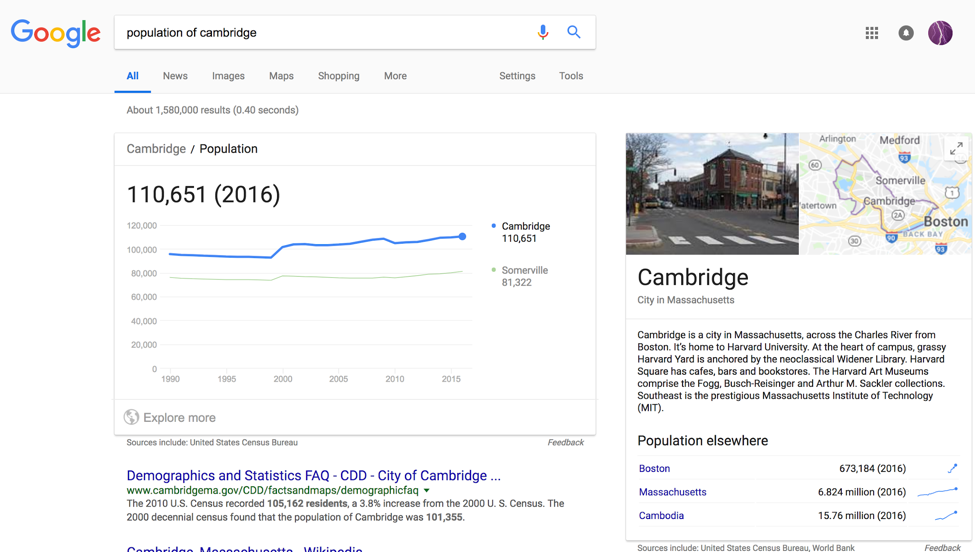This screenshot has width=975, height=552.
Task: Open the Google apps grid
Action: click(872, 33)
